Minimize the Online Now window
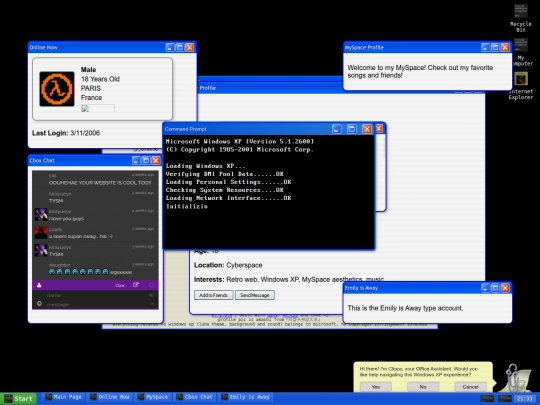540x405 pixels. tap(169, 48)
